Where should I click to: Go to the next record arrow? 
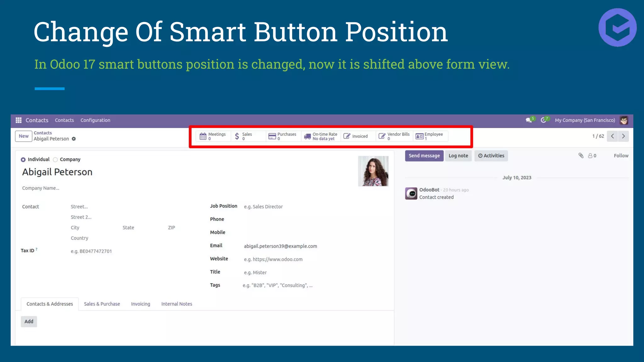(x=623, y=136)
